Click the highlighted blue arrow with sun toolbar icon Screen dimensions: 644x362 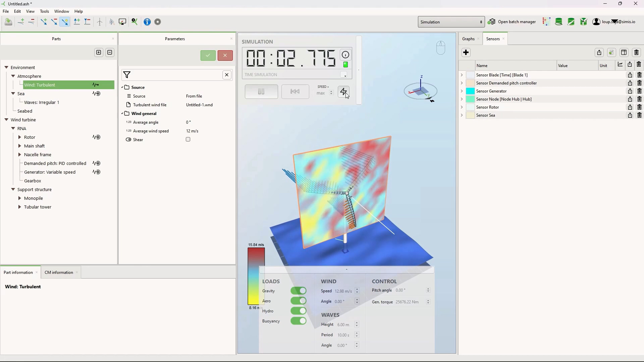coord(64,22)
